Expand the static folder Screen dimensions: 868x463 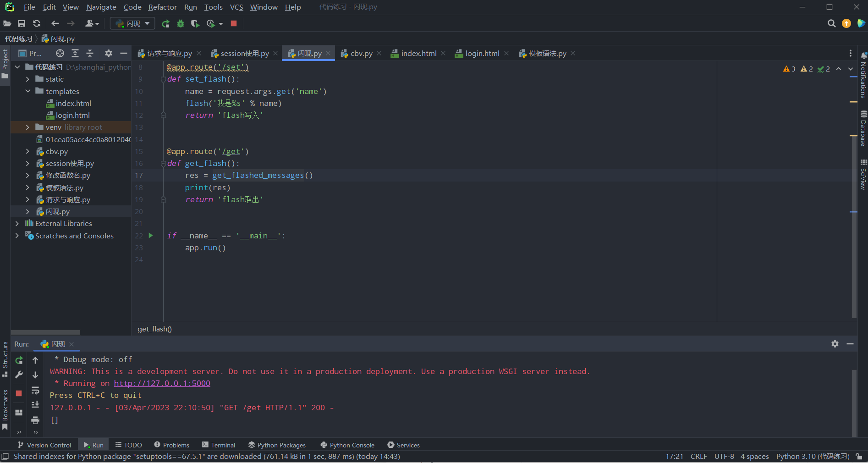pyautogui.click(x=27, y=79)
